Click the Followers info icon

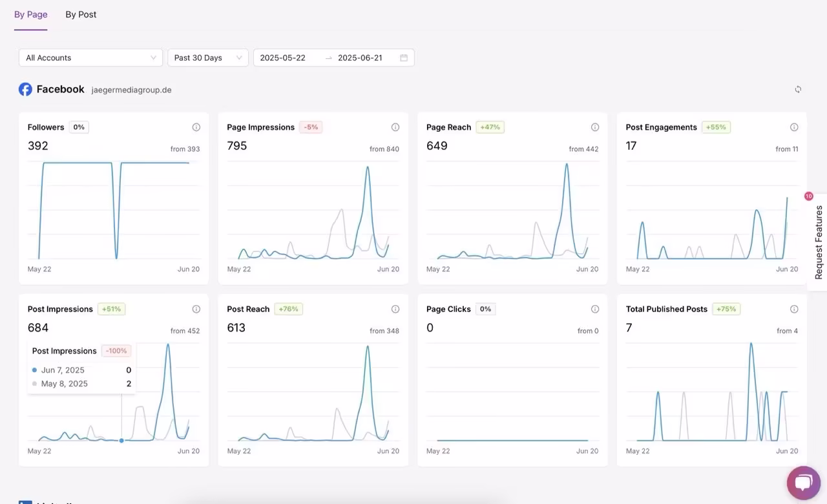196,127
